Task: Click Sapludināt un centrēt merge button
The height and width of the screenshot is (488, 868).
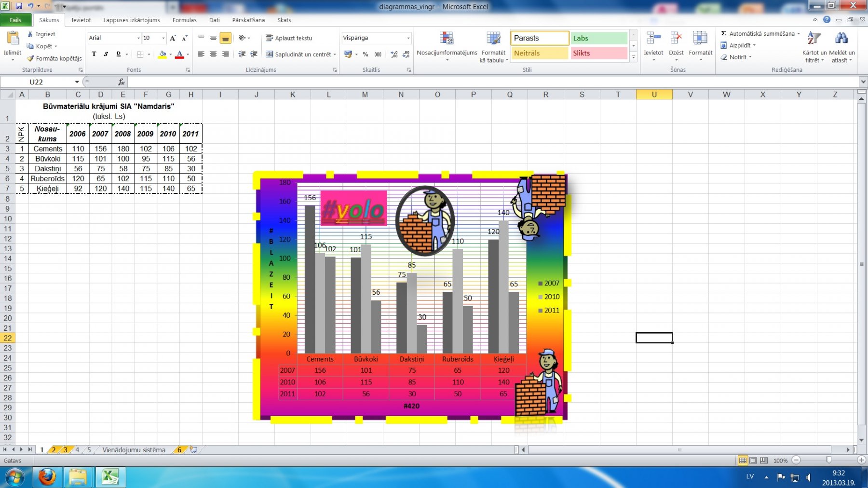Action: [298, 54]
